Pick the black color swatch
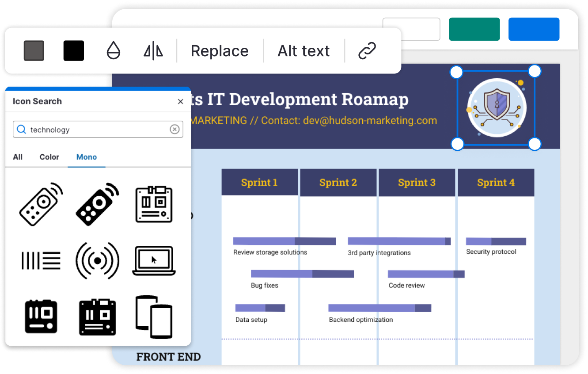This screenshot has height=374, width=588. coord(73,50)
